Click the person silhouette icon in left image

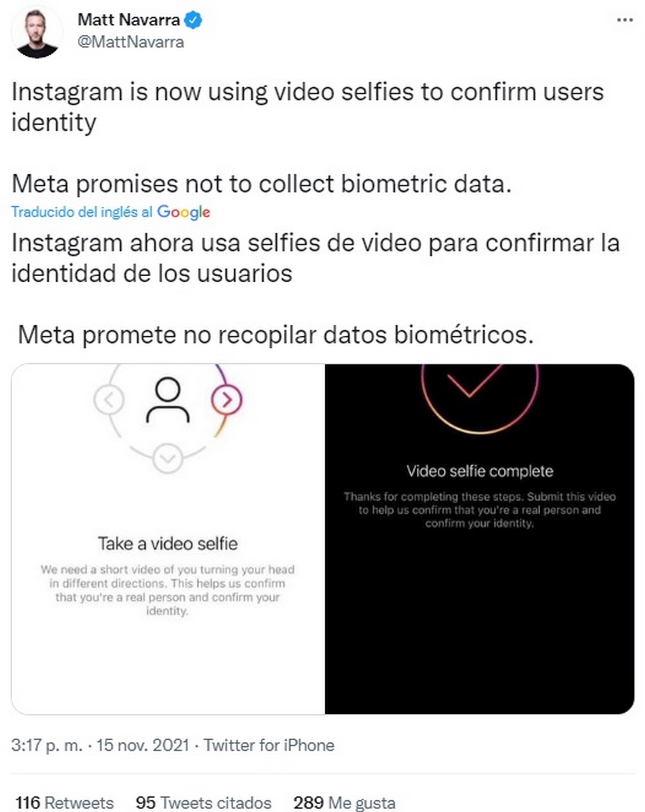168,400
